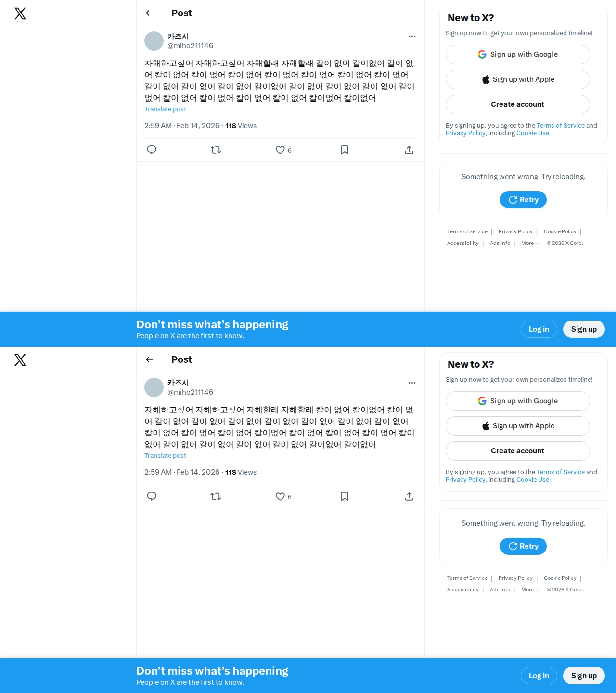Click the upper Sign up with Google button

pos(518,54)
